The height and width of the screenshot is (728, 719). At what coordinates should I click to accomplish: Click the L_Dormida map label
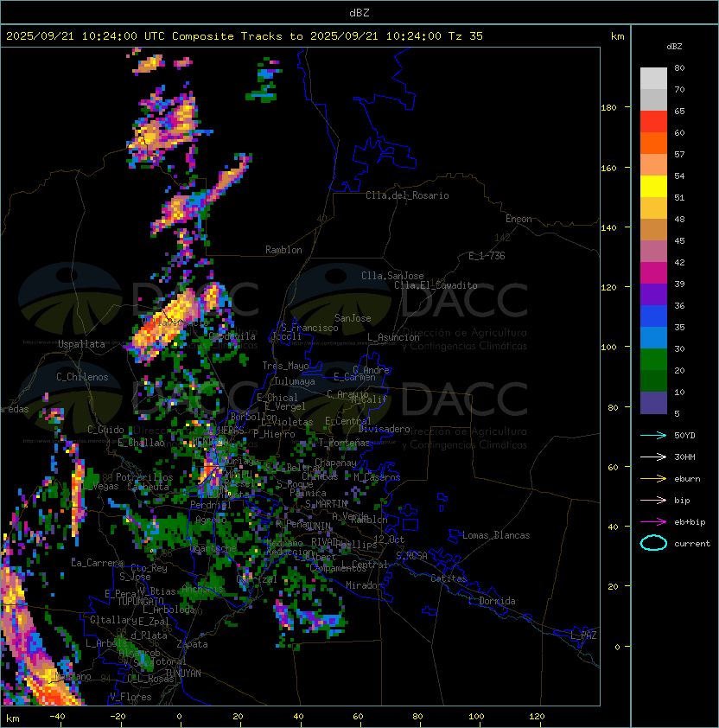[492, 601]
